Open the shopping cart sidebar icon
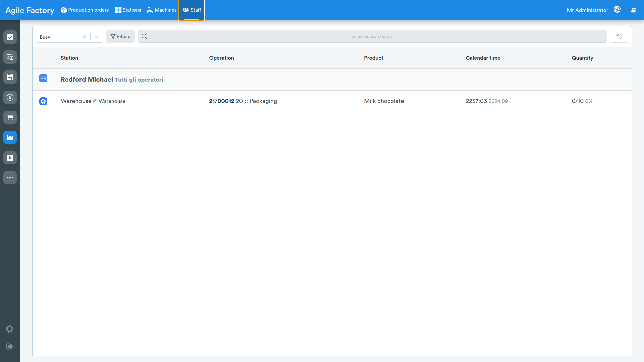 10,117
